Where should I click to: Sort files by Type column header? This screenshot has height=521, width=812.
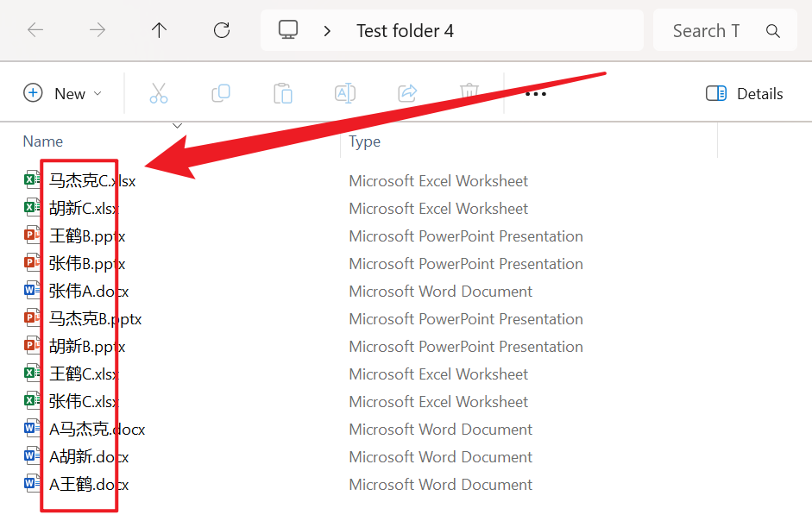365,141
